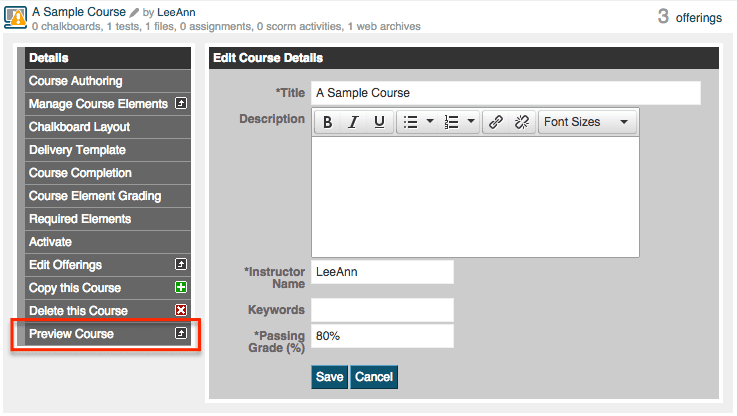Open the Font Sizes dropdown
Screen dimensions: 737x416
[588, 122]
